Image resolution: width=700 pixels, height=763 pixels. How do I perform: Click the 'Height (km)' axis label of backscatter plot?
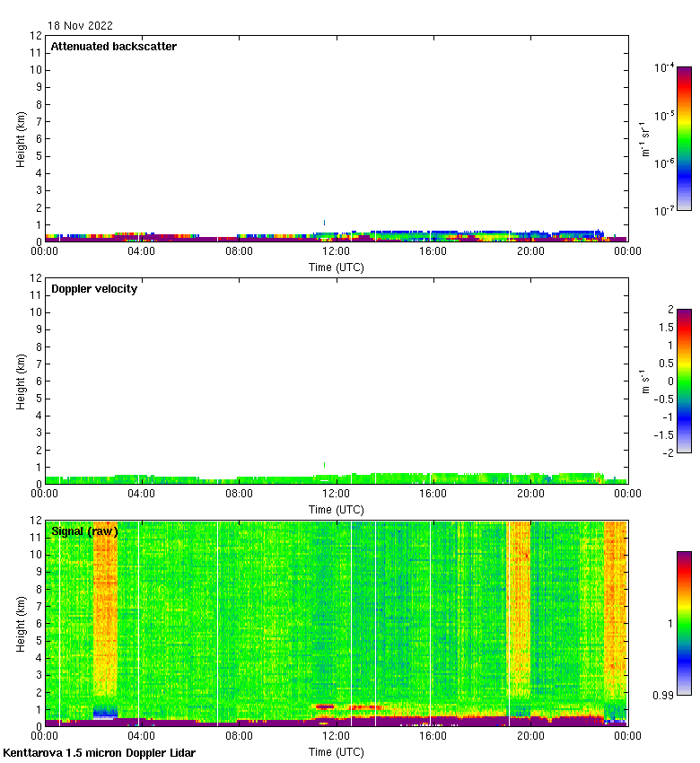(21, 138)
